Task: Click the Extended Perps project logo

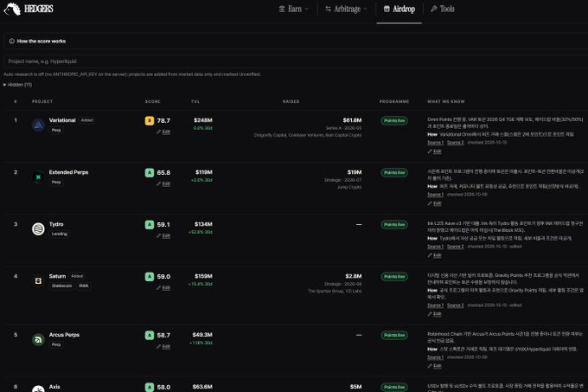Action: coord(38,177)
